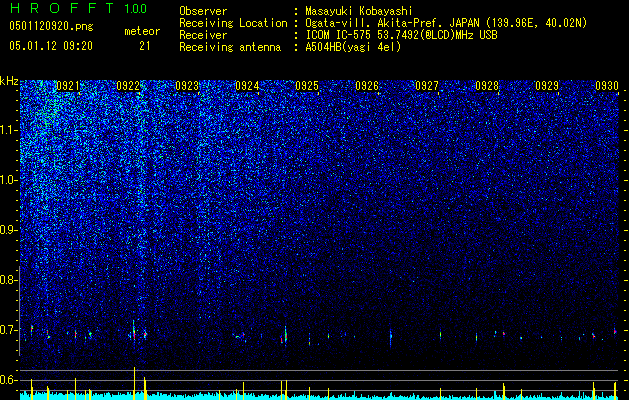
Task: Click the meteor count value 21
Action: click(x=144, y=46)
